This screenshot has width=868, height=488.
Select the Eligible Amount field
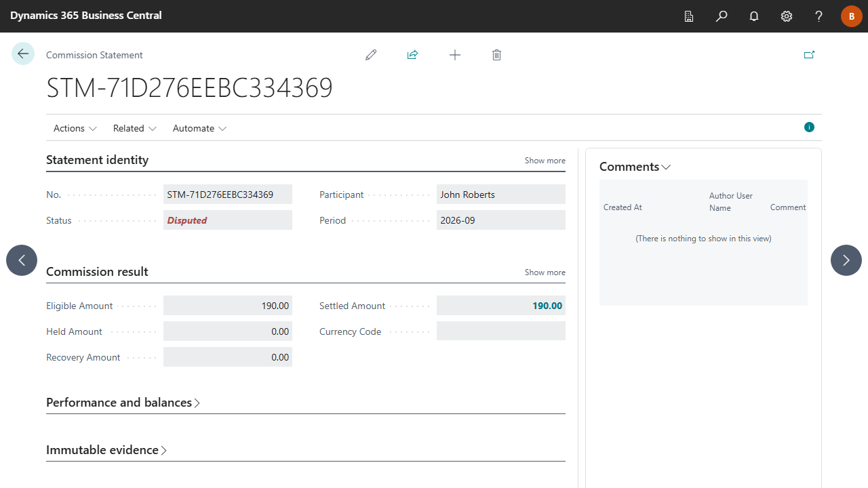click(x=228, y=306)
